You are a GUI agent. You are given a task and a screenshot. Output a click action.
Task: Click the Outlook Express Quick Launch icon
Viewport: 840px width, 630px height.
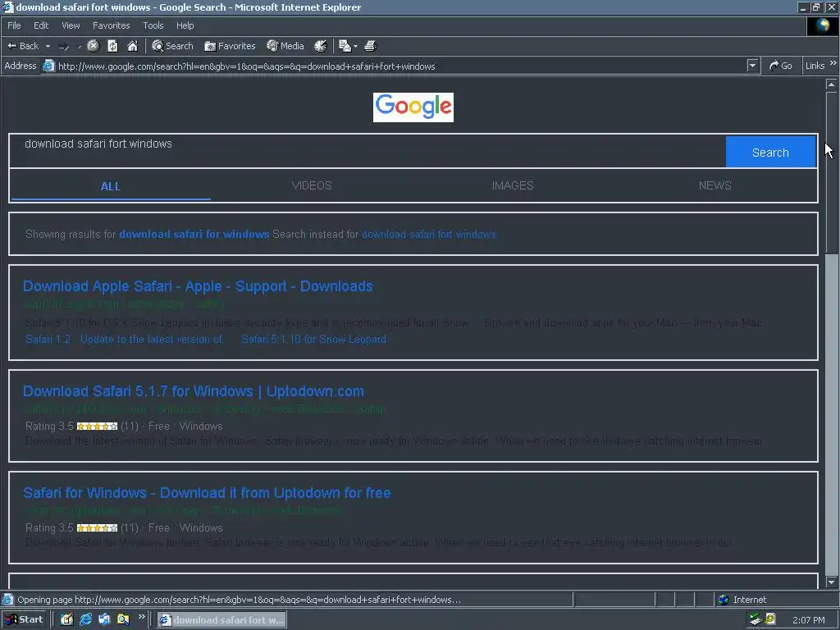[x=104, y=620]
